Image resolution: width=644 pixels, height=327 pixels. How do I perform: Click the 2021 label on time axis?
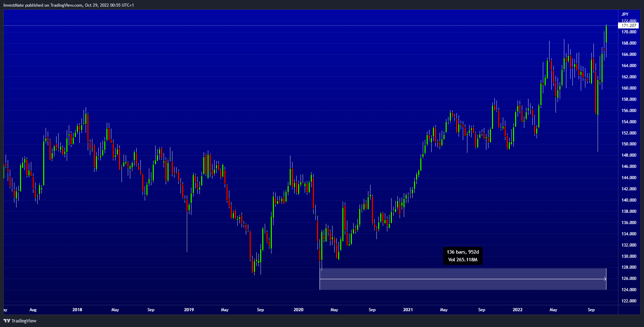(x=408, y=310)
